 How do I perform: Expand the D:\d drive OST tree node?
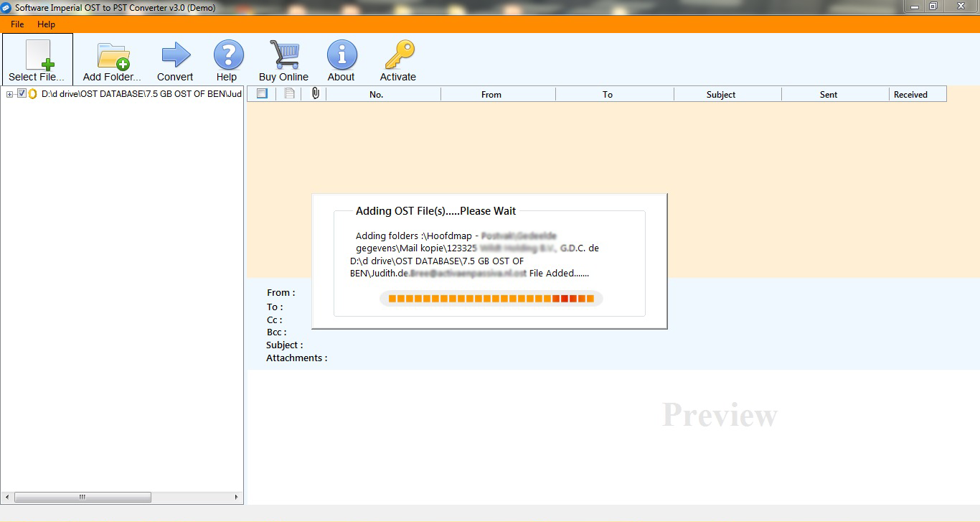tap(9, 93)
